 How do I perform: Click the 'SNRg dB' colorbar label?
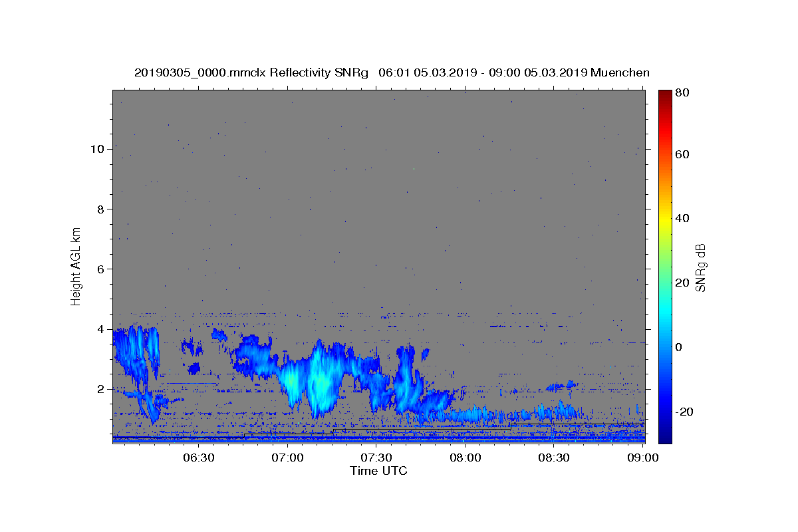pos(700,268)
